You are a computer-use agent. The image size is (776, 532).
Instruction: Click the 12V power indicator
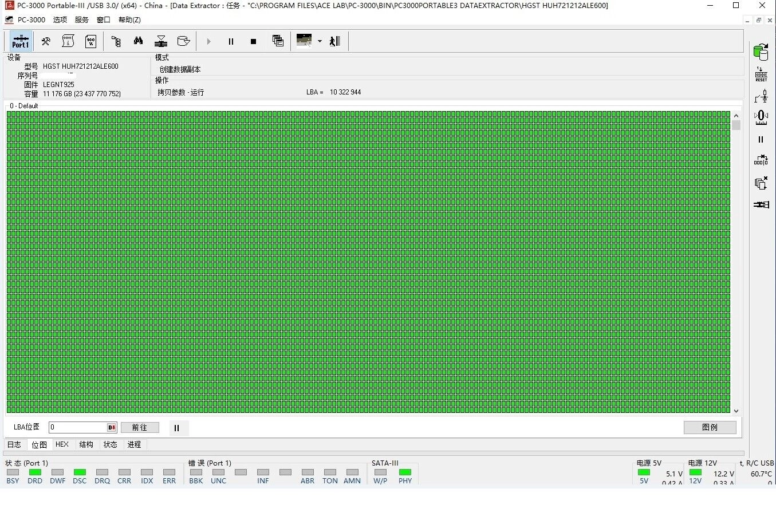pos(695,472)
